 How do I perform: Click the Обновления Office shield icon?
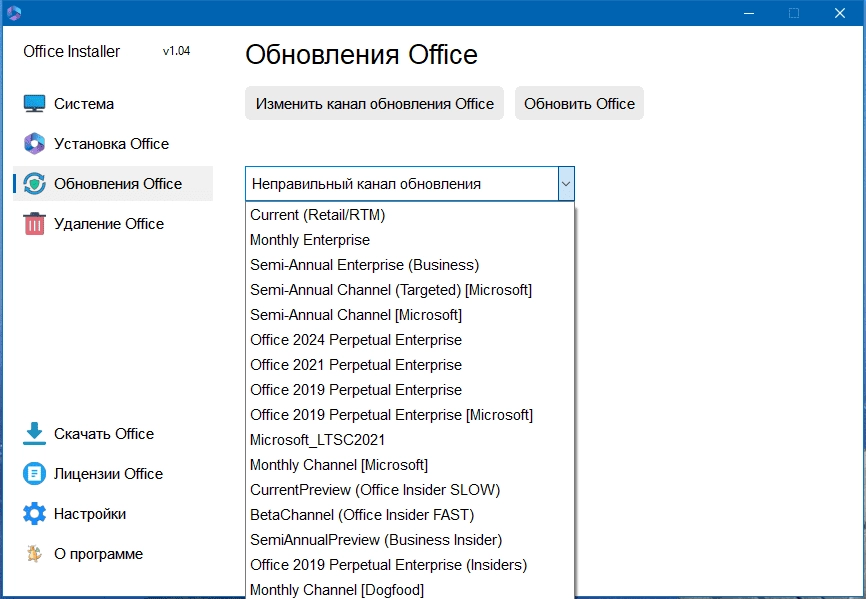click(x=34, y=184)
